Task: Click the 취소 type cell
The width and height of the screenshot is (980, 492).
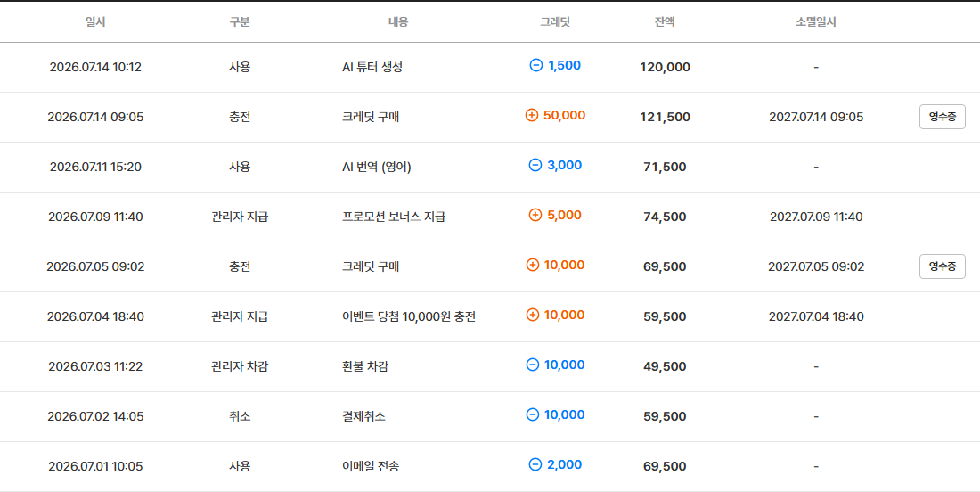Action: pyautogui.click(x=240, y=416)
